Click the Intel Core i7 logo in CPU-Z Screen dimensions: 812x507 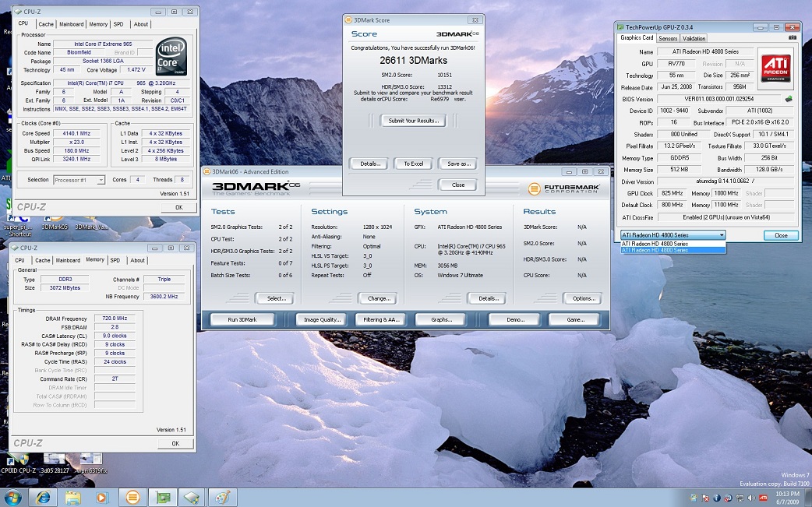pos(171,56)
